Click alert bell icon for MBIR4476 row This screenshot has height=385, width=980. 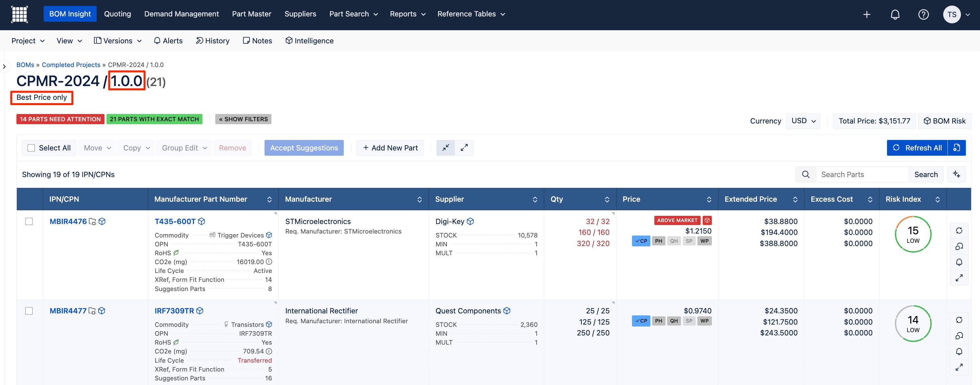[959, 262]
